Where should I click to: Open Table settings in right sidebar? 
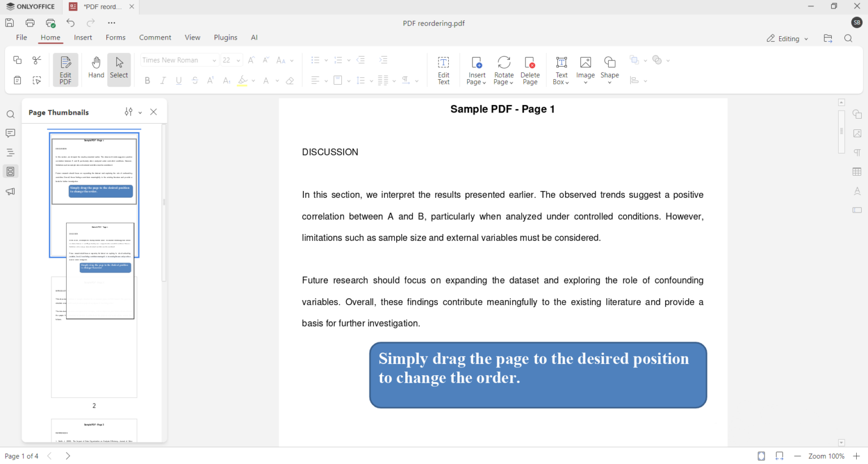(857, 171)
